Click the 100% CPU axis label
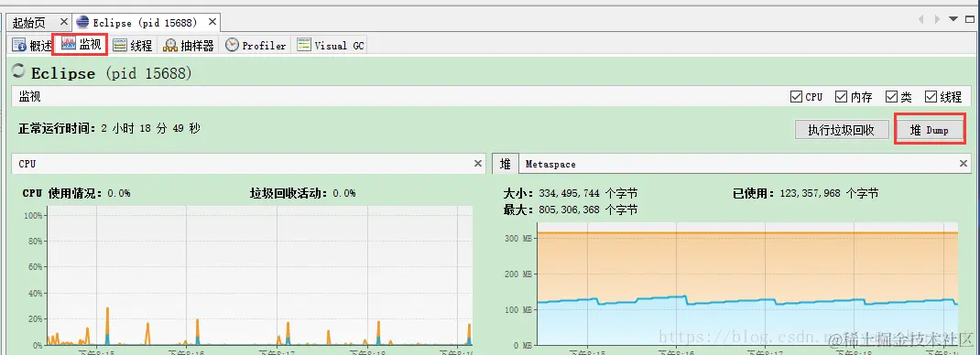Viewport: 980px width, 355px height. [x=32, y=215]
